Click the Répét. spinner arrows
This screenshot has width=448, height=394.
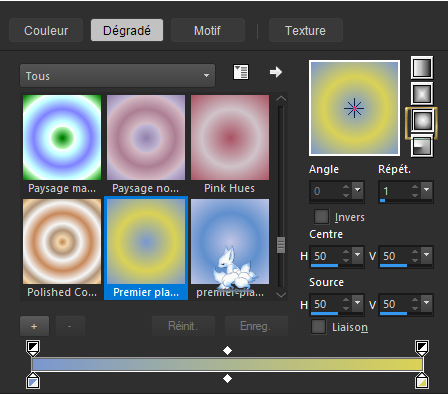pos(415,190)
